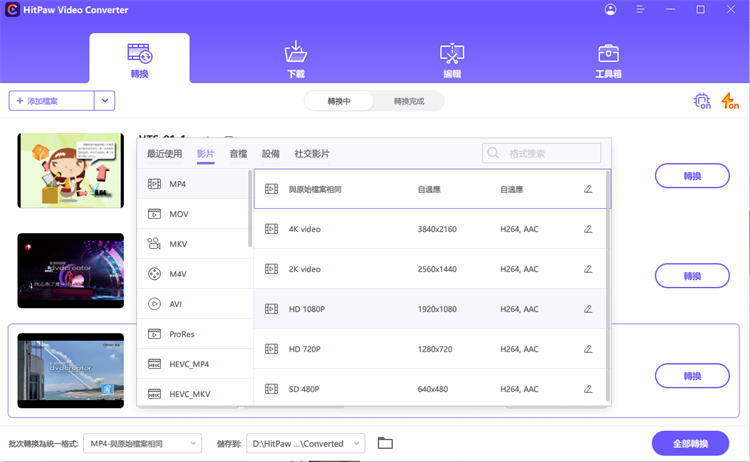
Task: Select the 設備 device formats tab
Action: coord(271,154)
